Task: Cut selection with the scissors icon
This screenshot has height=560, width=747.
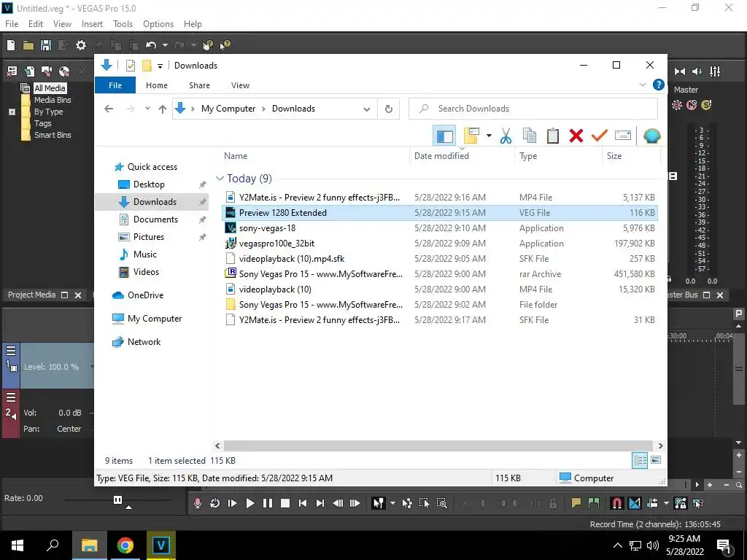Action: point(506,136)
